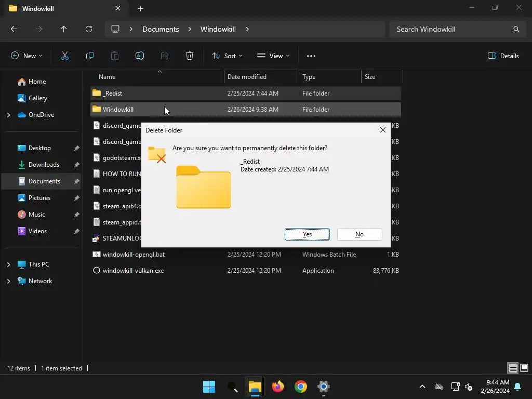Click Windowkill in the address breadcrumb
The width and height of the screenshot is (532, 399).
pos(218,29)
